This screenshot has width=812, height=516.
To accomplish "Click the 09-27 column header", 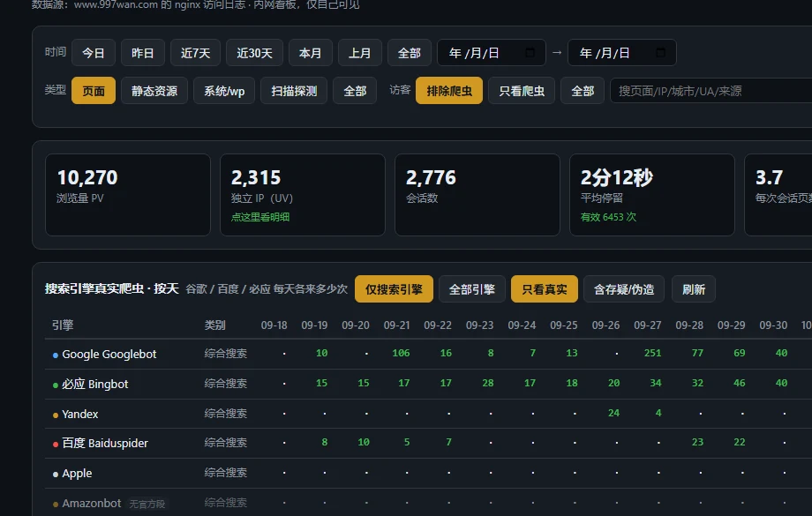I will (x=647, y=325).
